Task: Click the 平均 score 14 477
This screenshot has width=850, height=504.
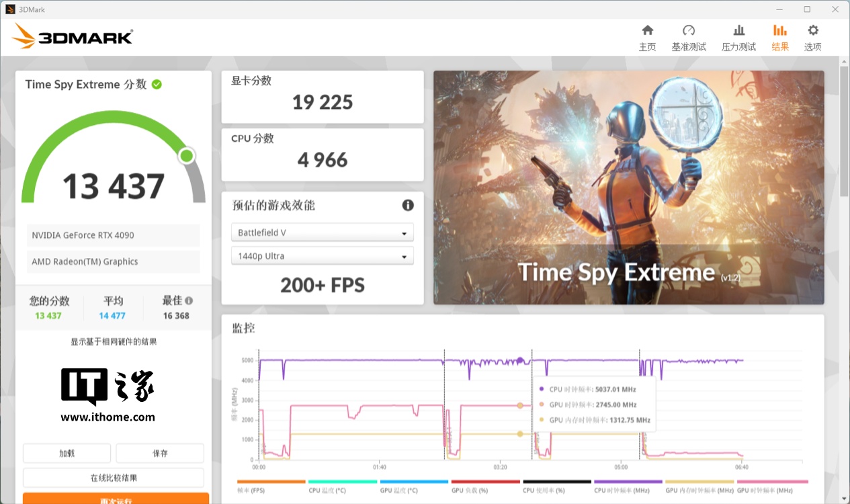Action: point(112,316)
